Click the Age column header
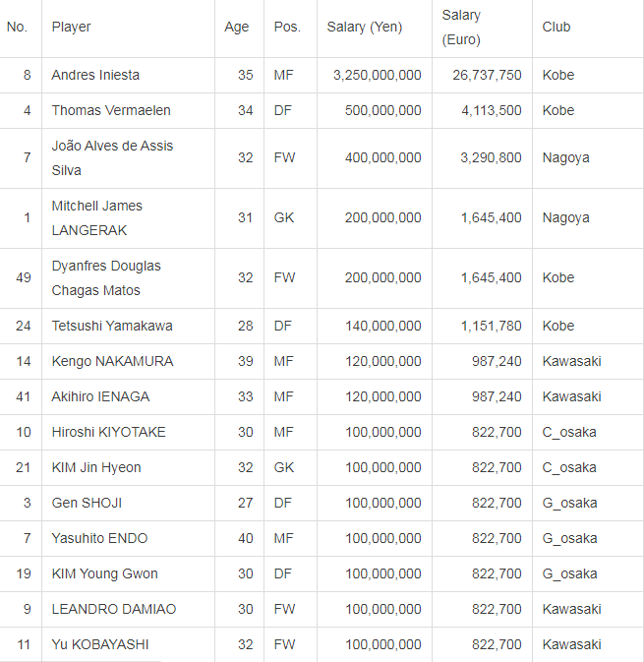This screenshot has height=662, width=644. click(x=237, y=28)
